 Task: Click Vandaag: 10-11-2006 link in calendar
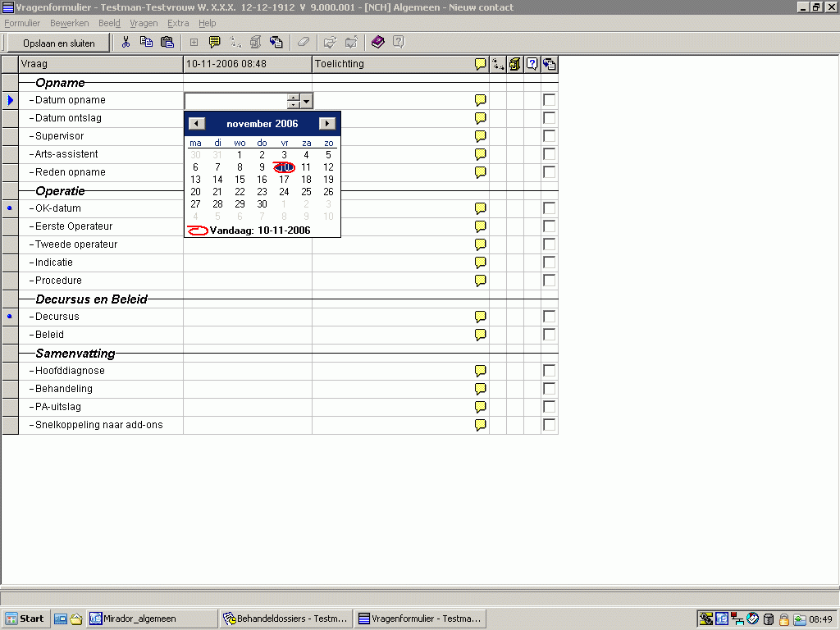click(259, 231)
